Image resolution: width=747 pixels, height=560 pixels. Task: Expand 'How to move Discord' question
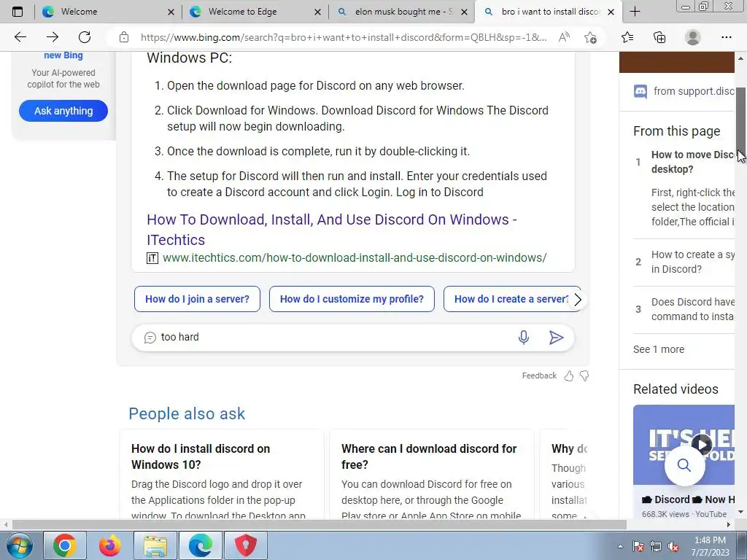pyautogui.click(x=693, y=162)
